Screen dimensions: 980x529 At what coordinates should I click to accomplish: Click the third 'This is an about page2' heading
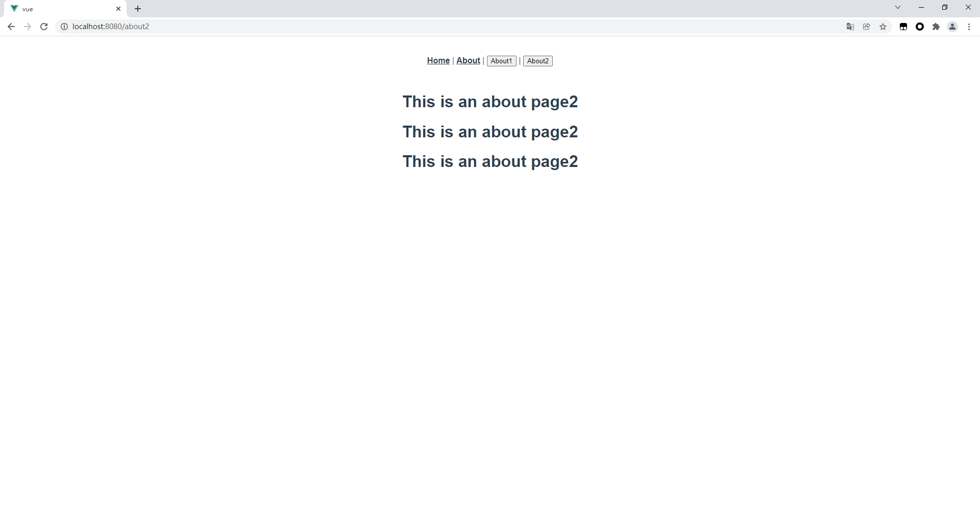coord(490,161)
